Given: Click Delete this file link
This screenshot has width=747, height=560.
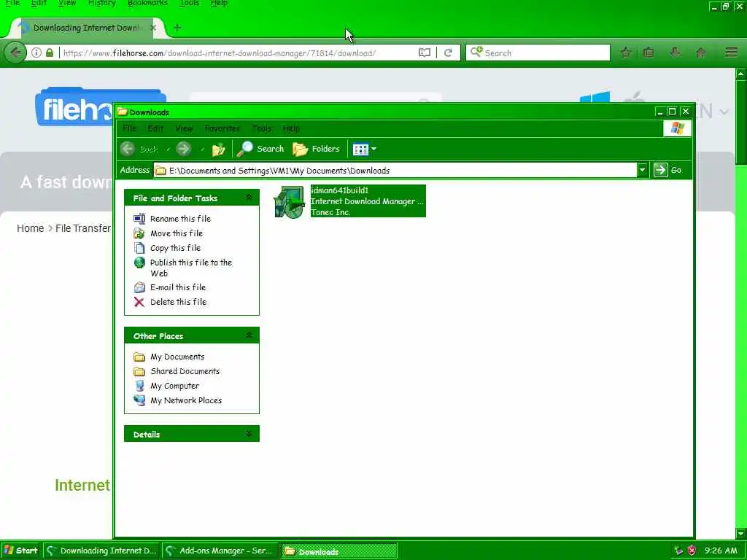Looking at the screenshot, I should click(x=179, y=302).
